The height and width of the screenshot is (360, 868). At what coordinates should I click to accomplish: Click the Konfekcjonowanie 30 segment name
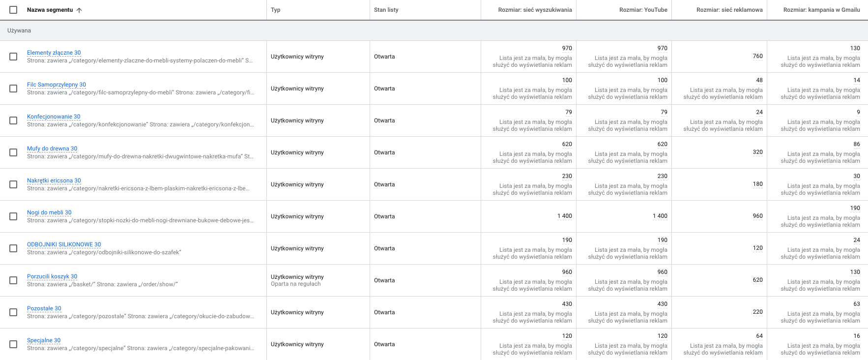click(x=53, y=117)
